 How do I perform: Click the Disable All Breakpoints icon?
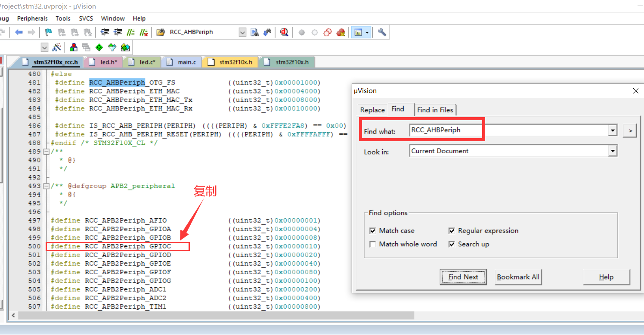point(328,32)
